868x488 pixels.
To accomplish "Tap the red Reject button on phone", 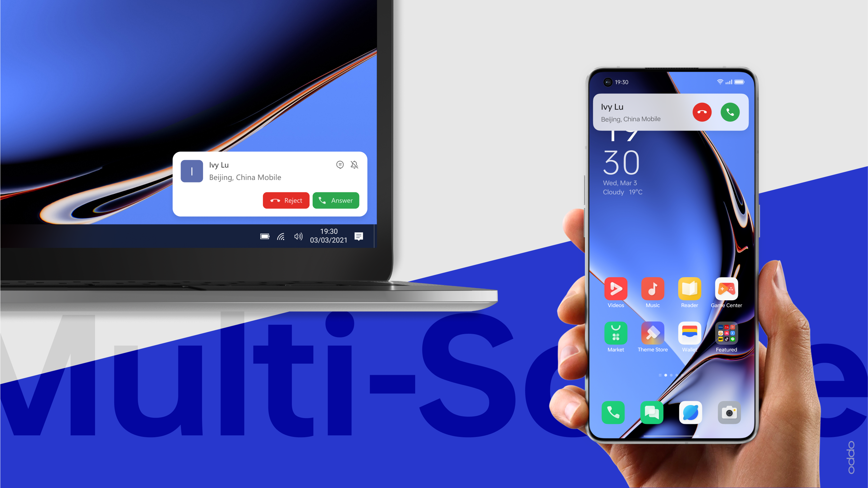I will pyautogui.click(x=702, y=112).
